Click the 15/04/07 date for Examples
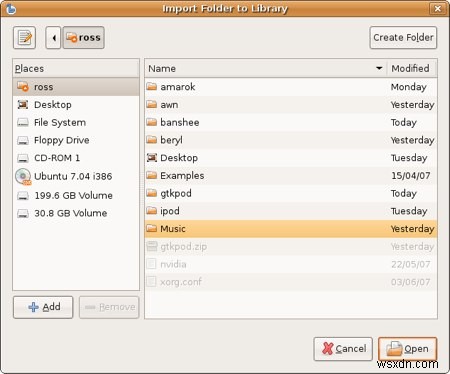 click(x=411, y=175)
